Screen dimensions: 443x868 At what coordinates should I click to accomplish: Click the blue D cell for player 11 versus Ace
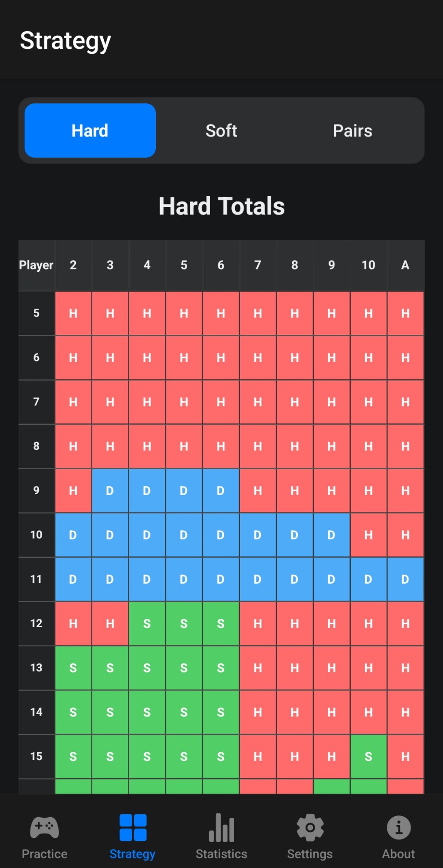(x=405, y=579)
